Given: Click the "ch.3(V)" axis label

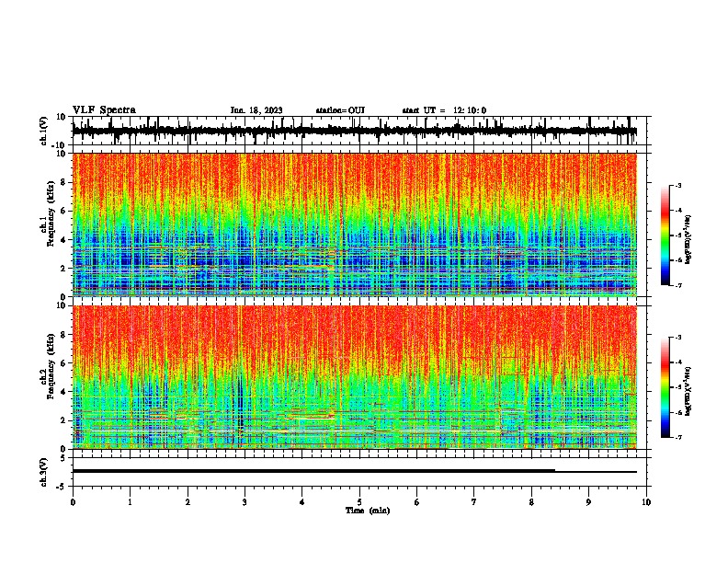Looking at the screenshot, I should tap(43, 472).
